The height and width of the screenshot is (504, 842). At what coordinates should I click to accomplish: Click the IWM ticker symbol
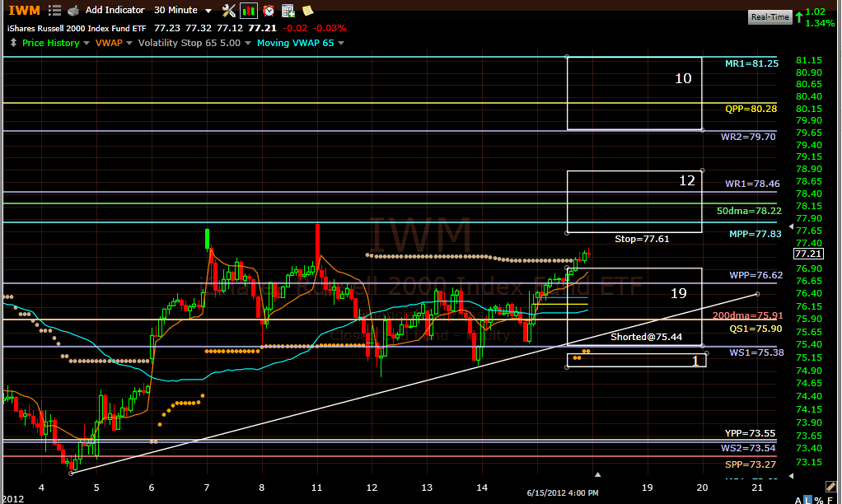click(x=24, y=10)
